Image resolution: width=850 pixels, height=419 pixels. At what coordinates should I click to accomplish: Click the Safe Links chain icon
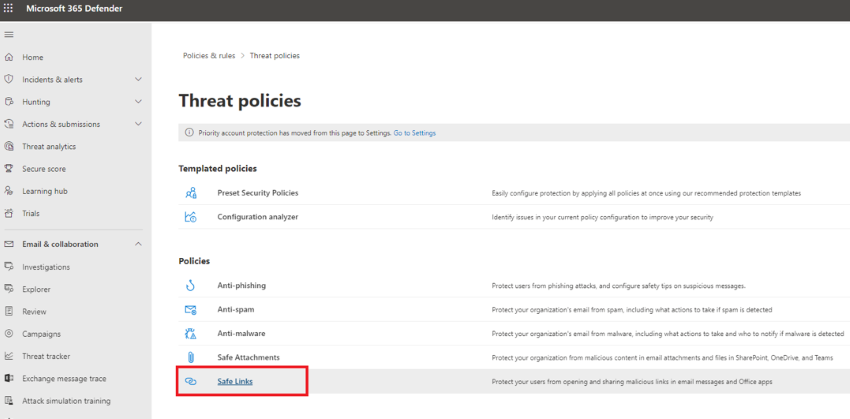coord(190,382)
